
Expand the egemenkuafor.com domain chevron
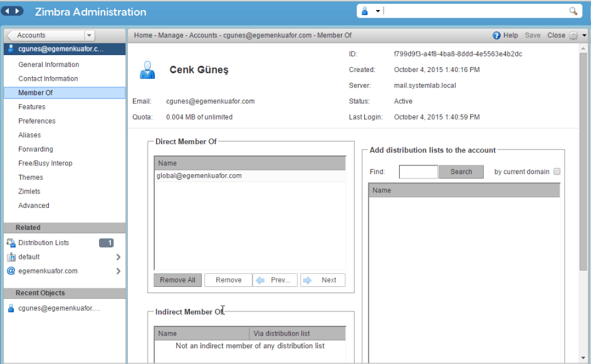coord(118,271)
